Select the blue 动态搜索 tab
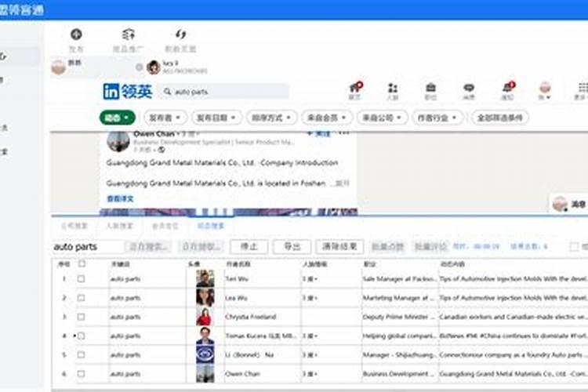This screenshot has width=588, height=392. [210, 226]
